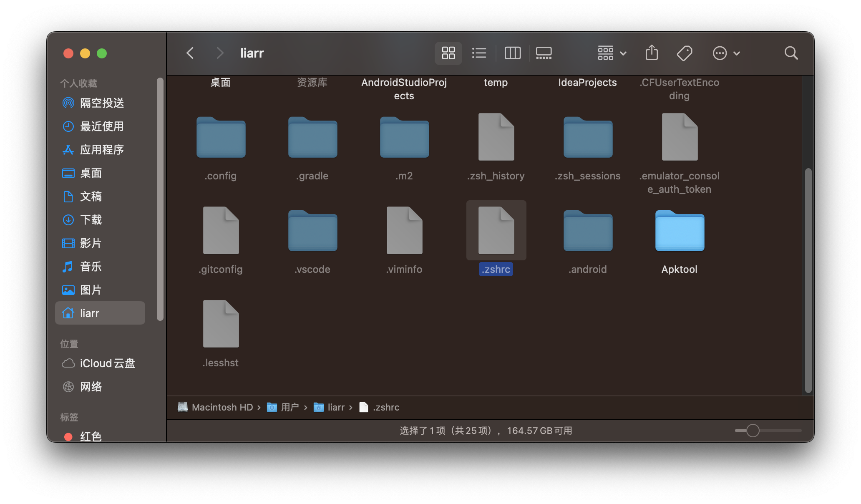Image resolution: width=861 pixels, height=504 pixels.
Task: Open Documents 文稿 in sidebar
Action: coord(100,196)
